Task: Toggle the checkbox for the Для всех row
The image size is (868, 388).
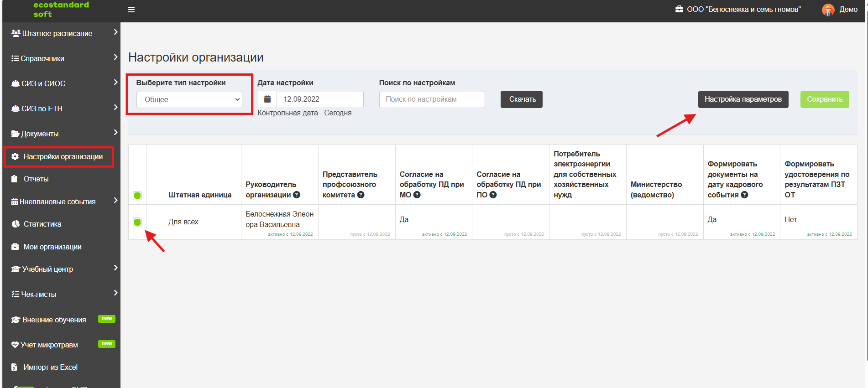Action: pyautogui.click(x=137, y=222)
